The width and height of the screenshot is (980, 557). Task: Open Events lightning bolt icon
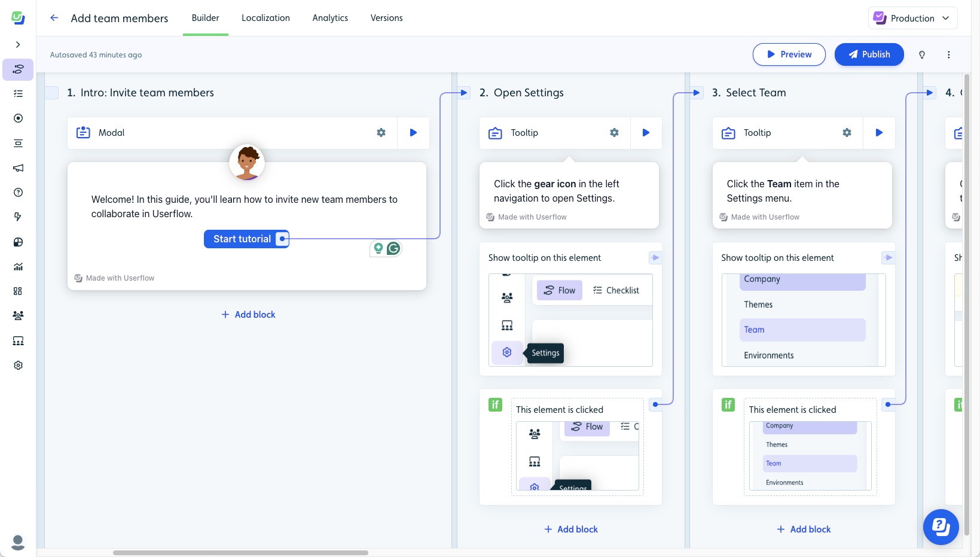(18, 217)
